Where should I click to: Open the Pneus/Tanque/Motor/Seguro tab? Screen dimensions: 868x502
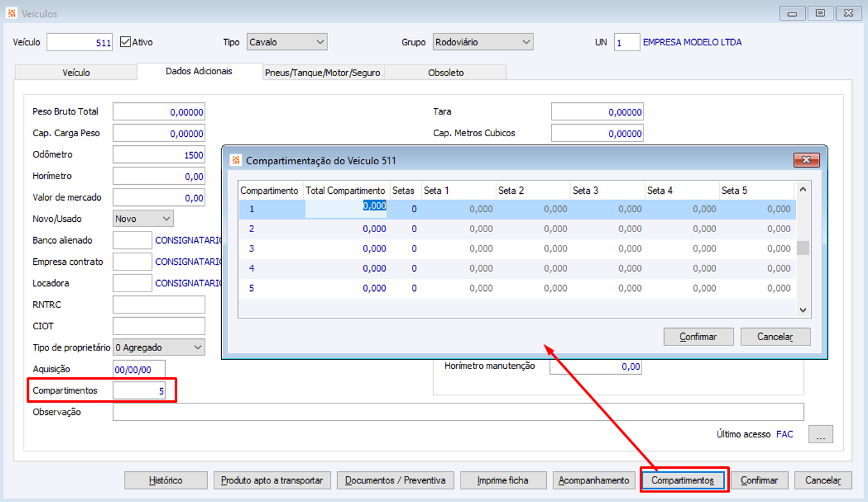pyautogui.click(x=323, y=72)
